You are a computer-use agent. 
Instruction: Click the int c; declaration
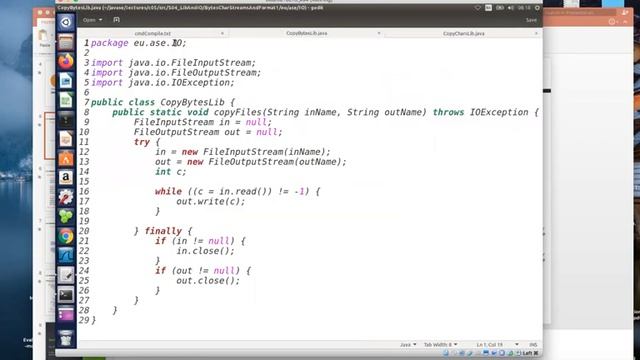click(171, 171)
